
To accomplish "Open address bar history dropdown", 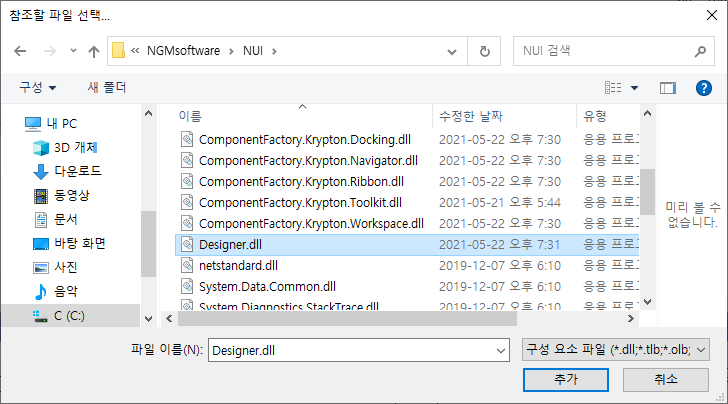I will point(452,52).
